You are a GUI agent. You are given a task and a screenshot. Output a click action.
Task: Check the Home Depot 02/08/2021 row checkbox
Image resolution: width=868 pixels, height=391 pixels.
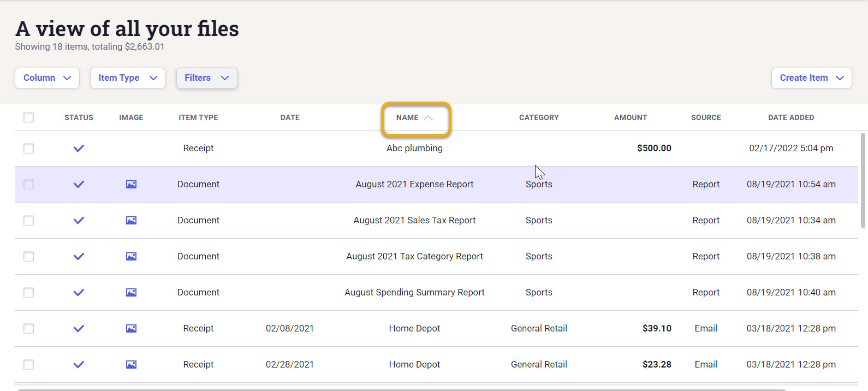point(29,329)
